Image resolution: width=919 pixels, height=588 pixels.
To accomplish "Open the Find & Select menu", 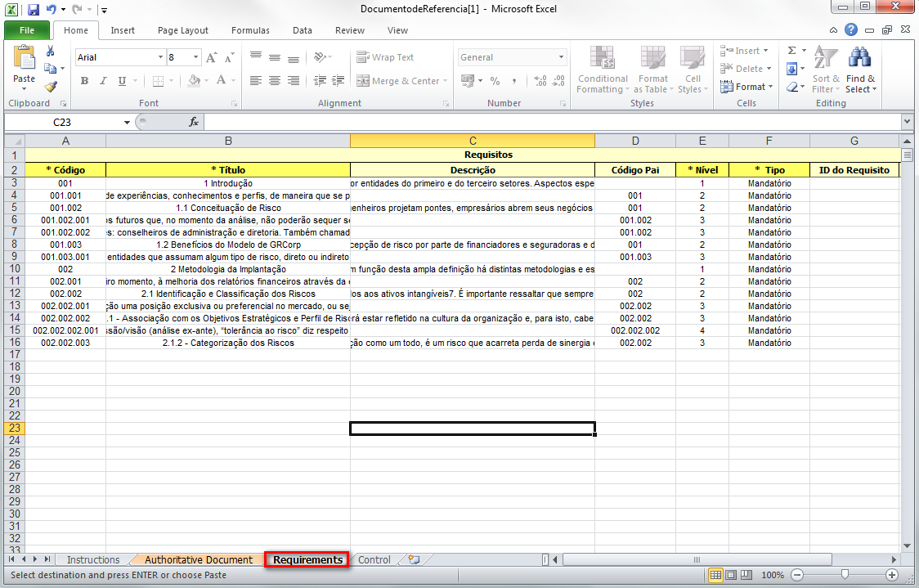I will 860,70.
